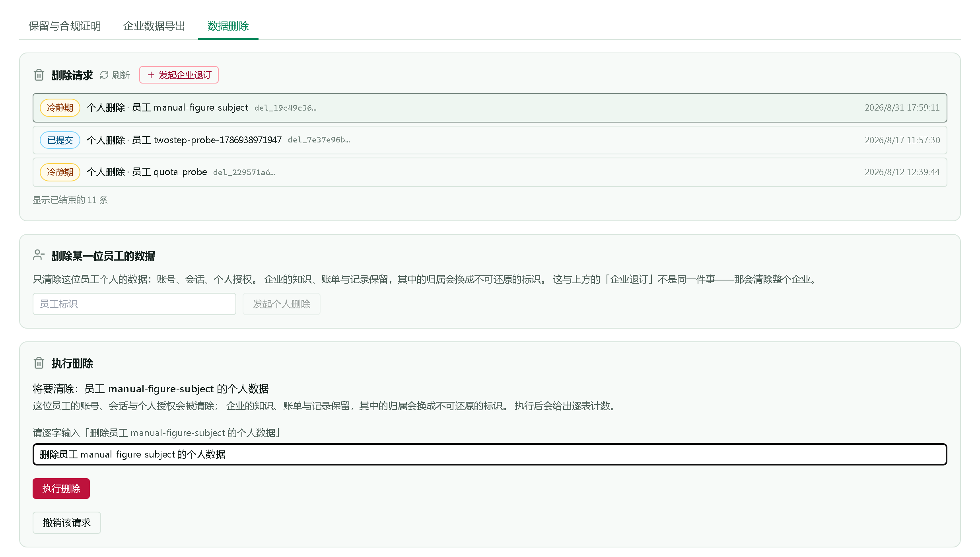Click timestamp 2026/8/17 11:57:30
980x557 pixels.
tap(902, 140)
